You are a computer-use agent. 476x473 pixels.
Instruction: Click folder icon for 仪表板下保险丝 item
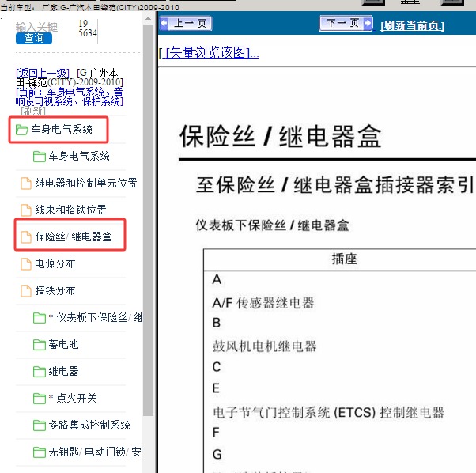[40, 318]
